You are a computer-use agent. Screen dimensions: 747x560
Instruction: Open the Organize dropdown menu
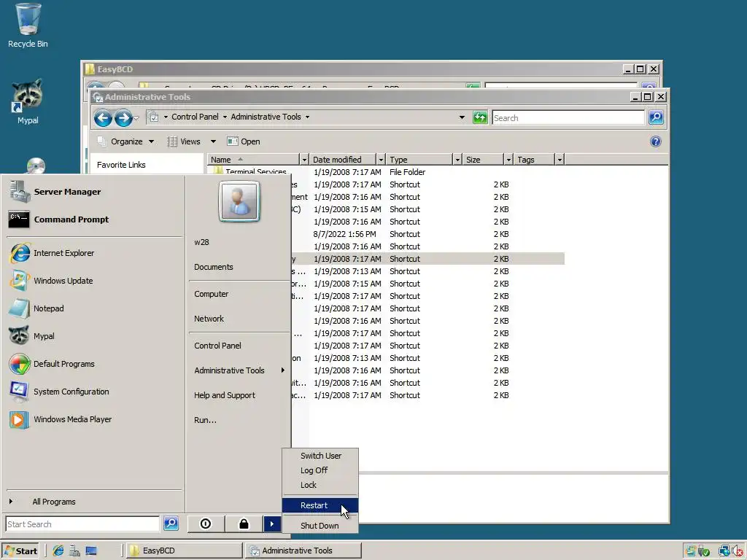coord(126,141)
